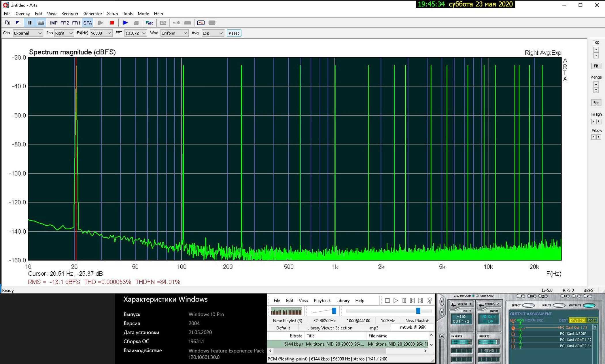This screenshot has height=364, width=605.
Task: Open the Wnd window dropdown showing Uniform
Action: point(174,33)
